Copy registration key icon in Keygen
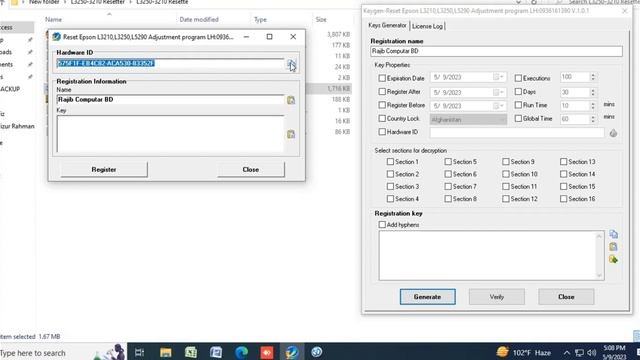This screenshot has width=640, height=360. 613,234
